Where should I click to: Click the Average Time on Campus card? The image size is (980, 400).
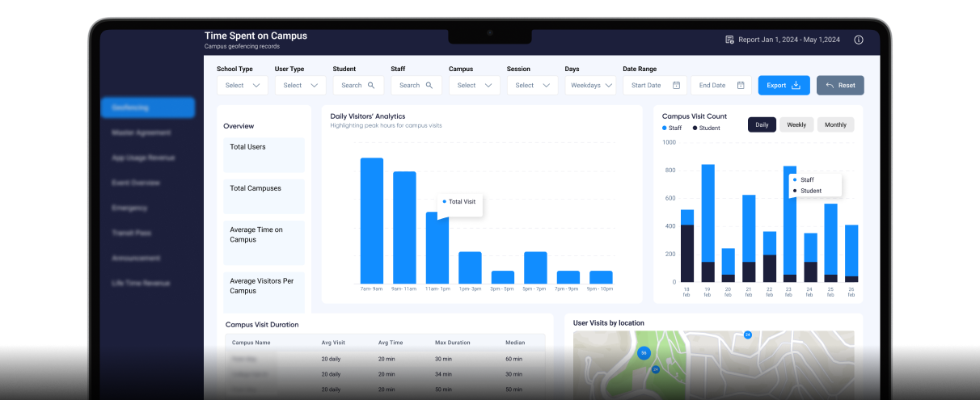264,242
